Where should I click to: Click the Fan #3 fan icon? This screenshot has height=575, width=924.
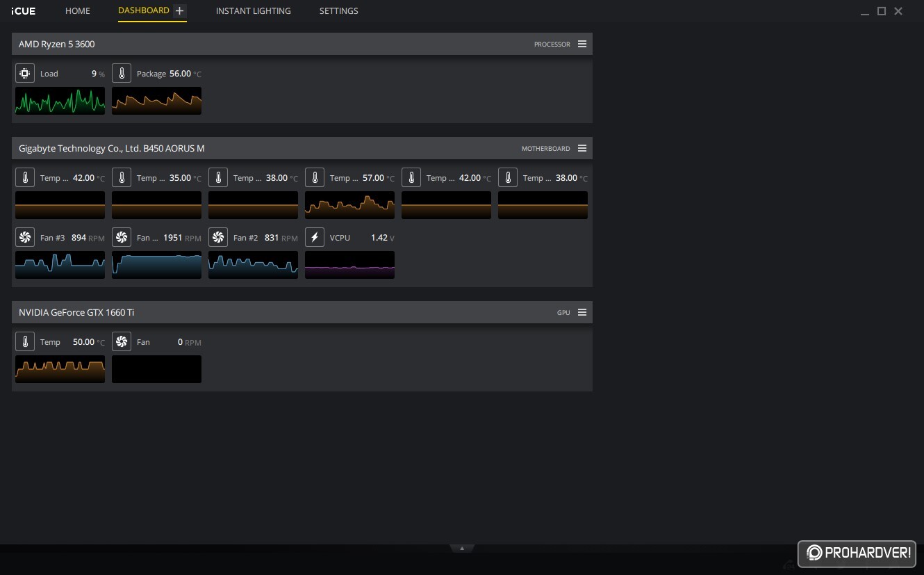point(25,238)
